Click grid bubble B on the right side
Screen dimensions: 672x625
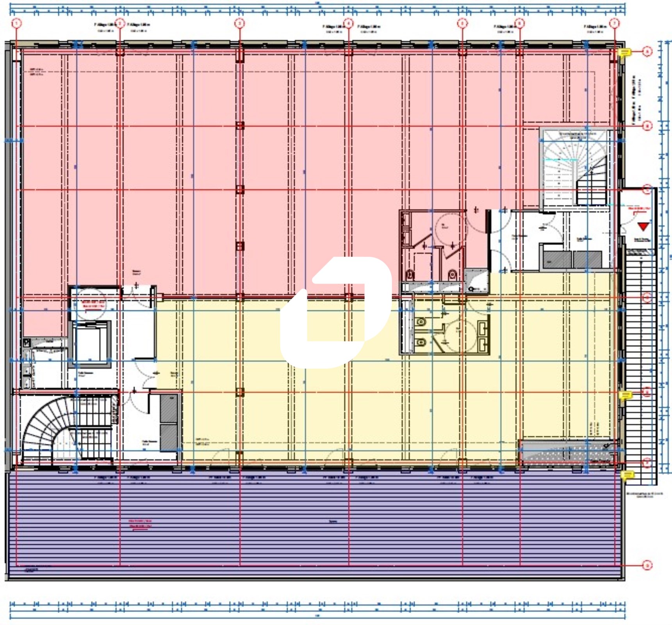[x=647, y=126]
